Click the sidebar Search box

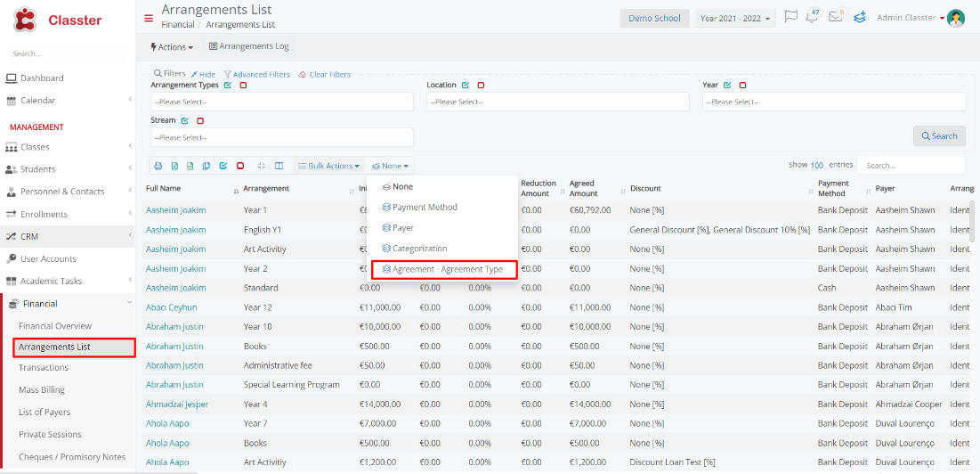pyautogui.click(x=69, y=54)
